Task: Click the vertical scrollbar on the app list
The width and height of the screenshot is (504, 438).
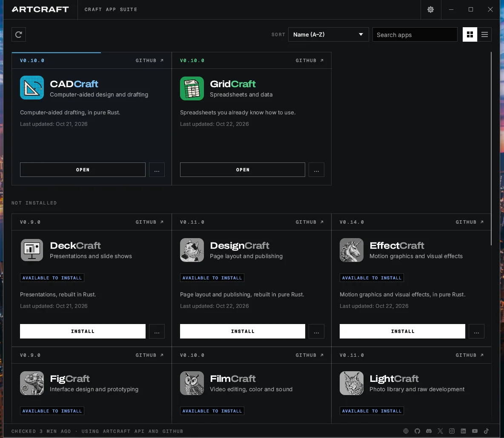Action: (x=491, y=148)
